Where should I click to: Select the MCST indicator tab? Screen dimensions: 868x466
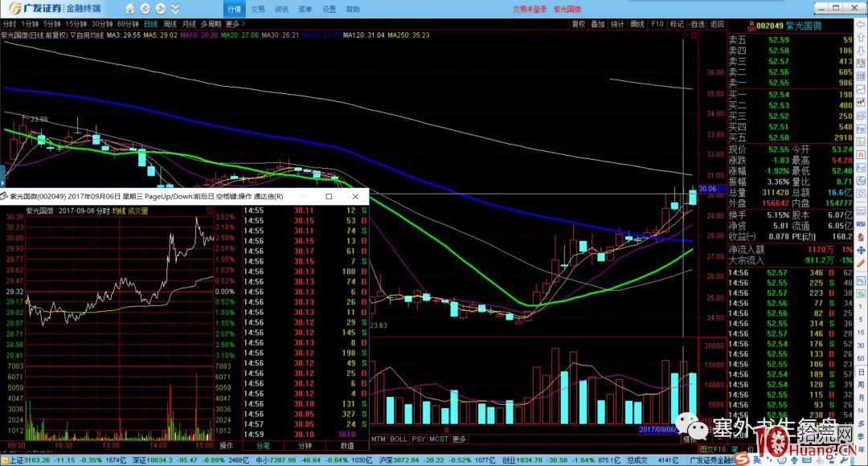[x=439, y=439]
